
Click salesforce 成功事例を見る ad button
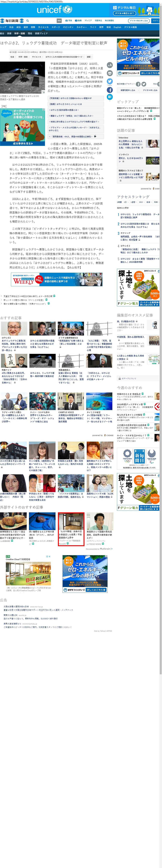22,143
